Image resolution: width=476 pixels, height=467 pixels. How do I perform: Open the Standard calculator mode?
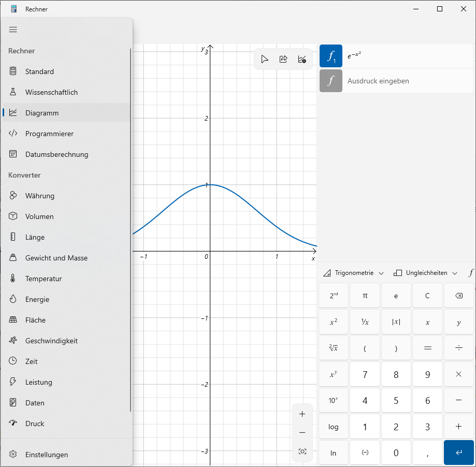66,71
